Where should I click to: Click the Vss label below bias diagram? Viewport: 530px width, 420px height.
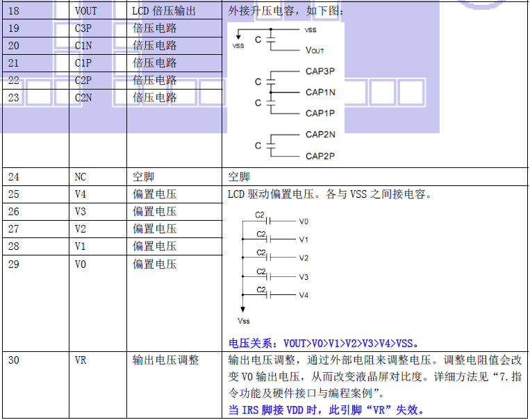(243, 321)
